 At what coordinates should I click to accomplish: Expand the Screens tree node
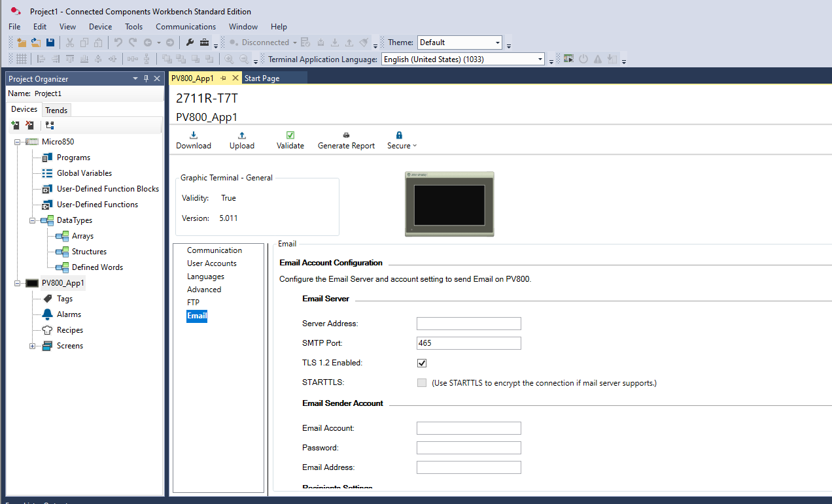point(33,346)
